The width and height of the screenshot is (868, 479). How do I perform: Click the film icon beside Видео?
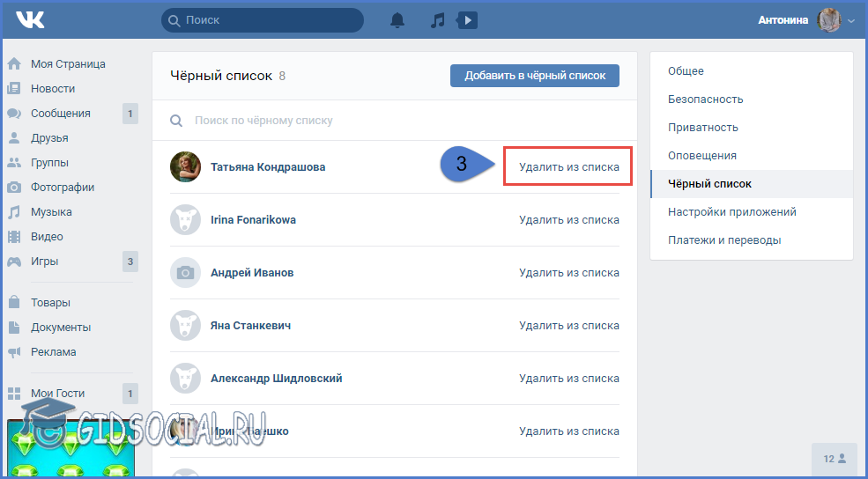pyautogui.click(x=14, y=237)
